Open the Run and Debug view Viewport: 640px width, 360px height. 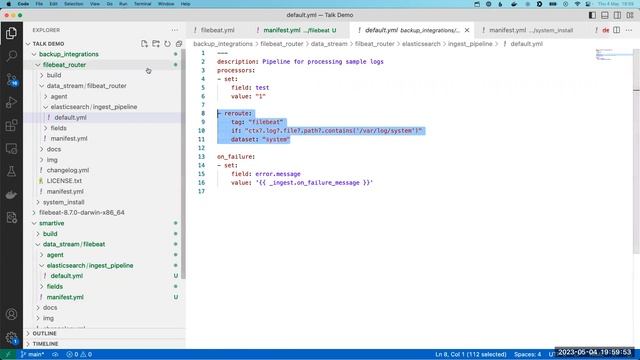click(x=11, y=102)
